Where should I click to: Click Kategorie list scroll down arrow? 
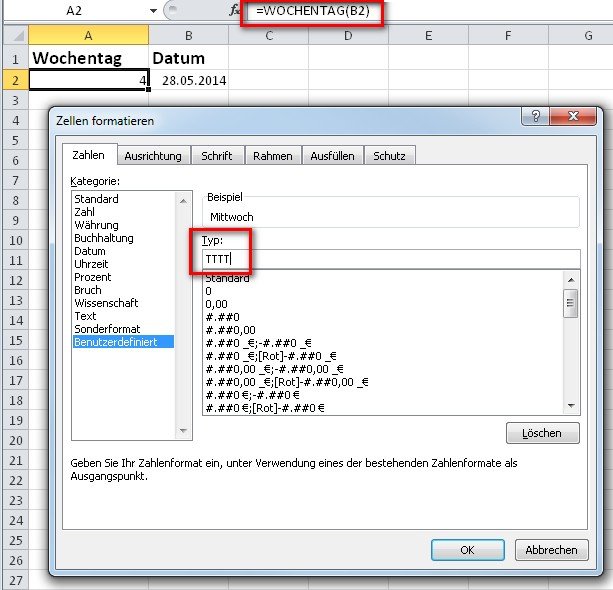tap(183, 431)
